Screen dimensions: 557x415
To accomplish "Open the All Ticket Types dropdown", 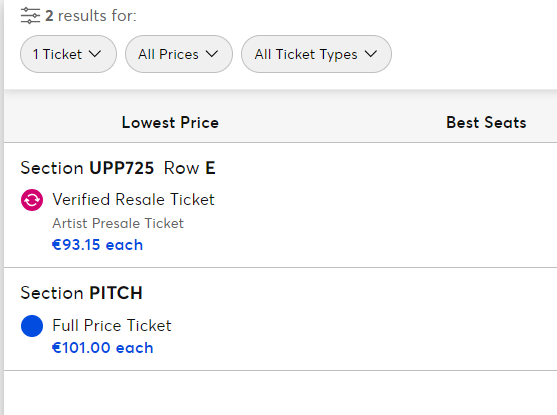I will tap(316, 54).
